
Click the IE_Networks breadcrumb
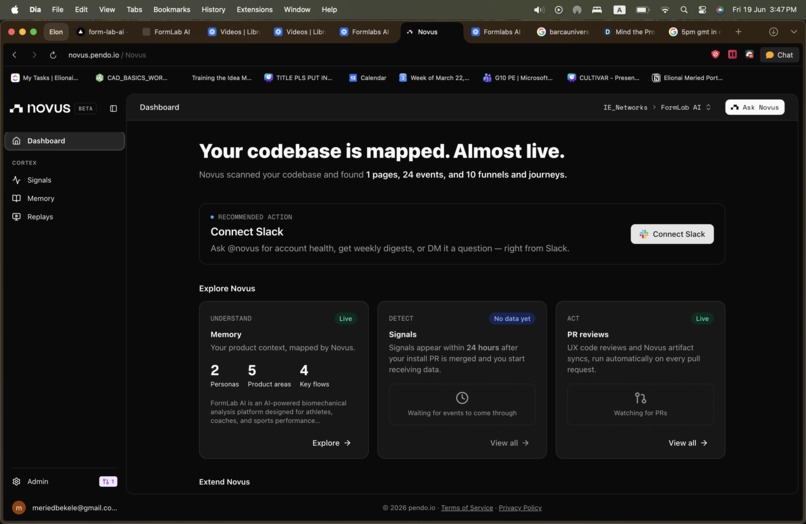pyautogui.click(x=625, y=107)
